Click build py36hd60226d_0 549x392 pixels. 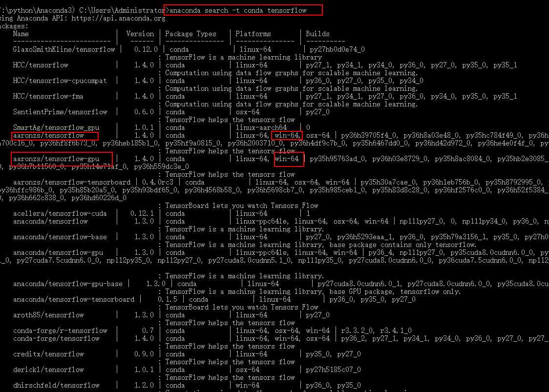pos(99,198)
